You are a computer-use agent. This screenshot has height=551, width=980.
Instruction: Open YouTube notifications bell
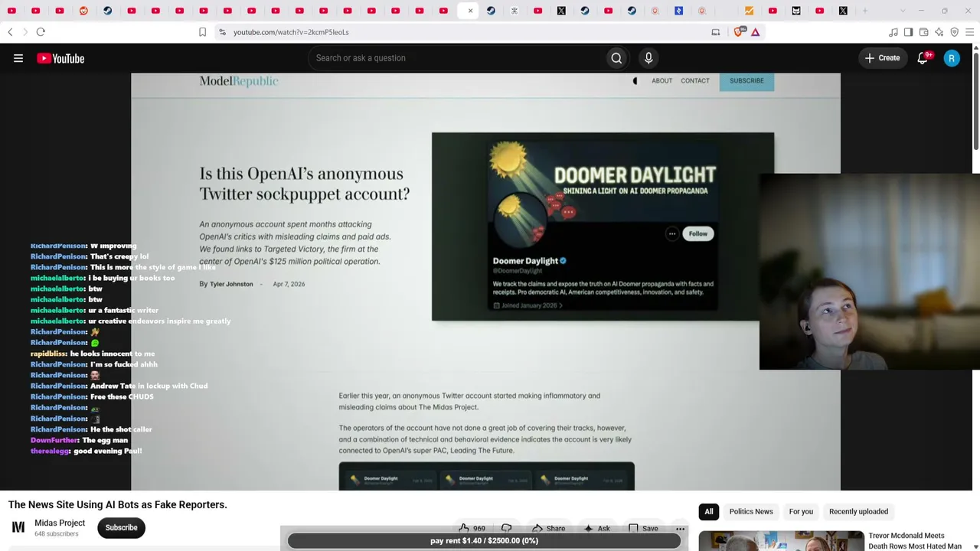click(923, 58)
